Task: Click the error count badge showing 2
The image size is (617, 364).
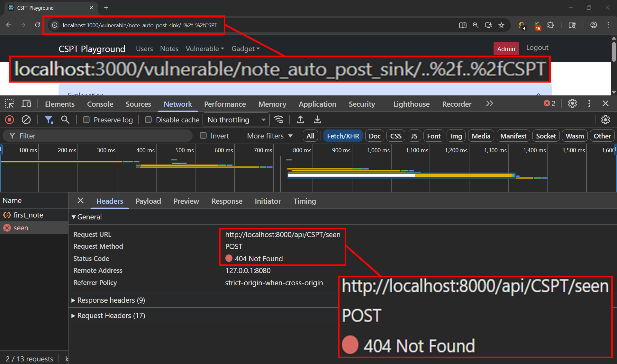Action: (549, 103)
